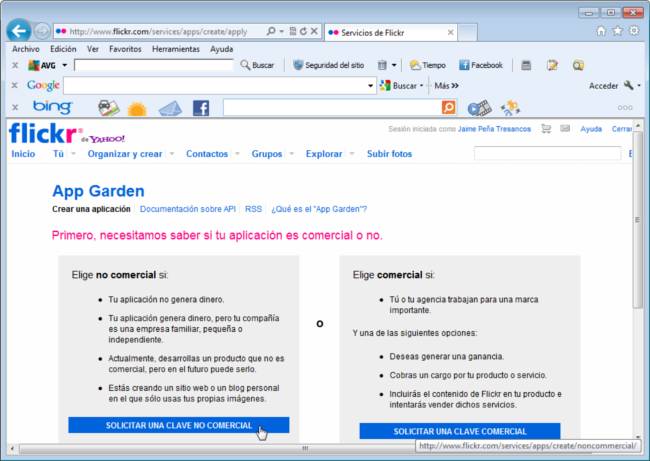
Task: Open the Subir fotos link
Action: 389,154
